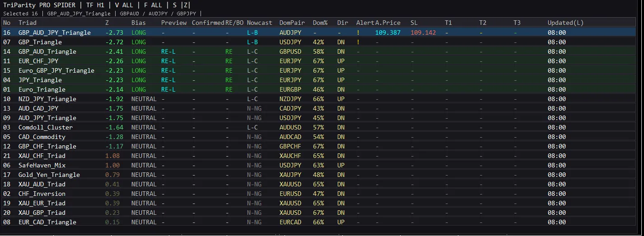644x236 pixels.
Task: Click the F ALL filter in header
Action: click(x=153, y=5)
